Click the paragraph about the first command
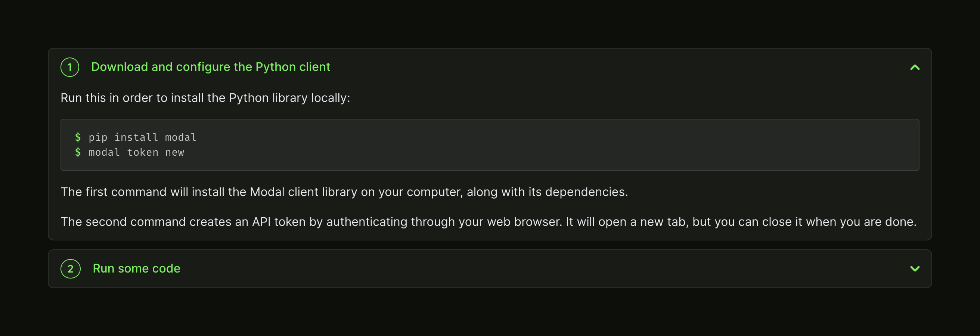The image size is (980, 336). click(x=344, y=192)
